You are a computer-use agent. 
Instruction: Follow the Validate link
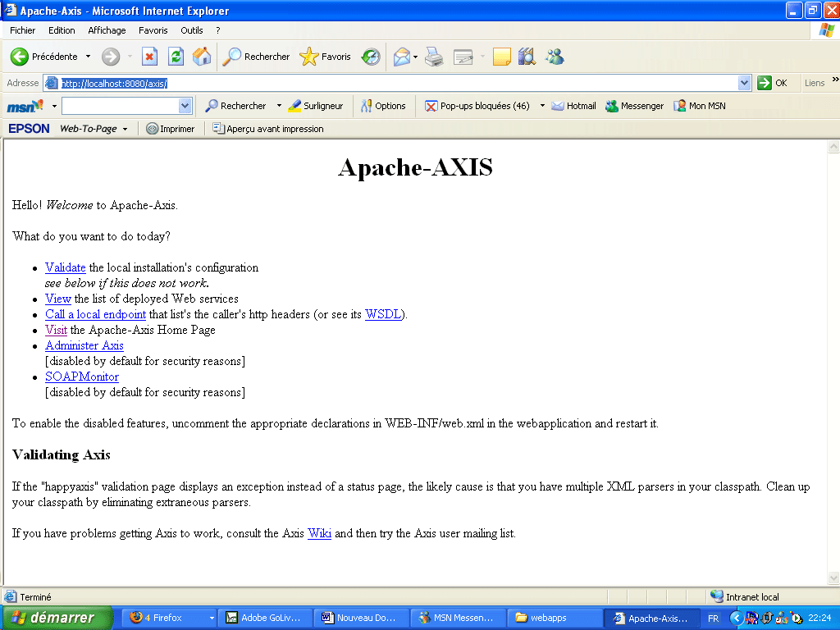[66, 267]
